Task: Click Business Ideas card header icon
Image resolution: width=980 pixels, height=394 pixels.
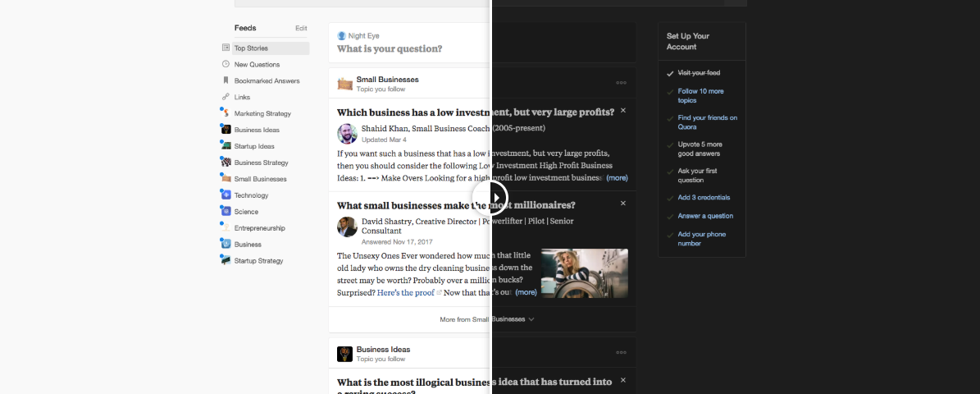Action: pyautogui.click(x=344, y=354)
